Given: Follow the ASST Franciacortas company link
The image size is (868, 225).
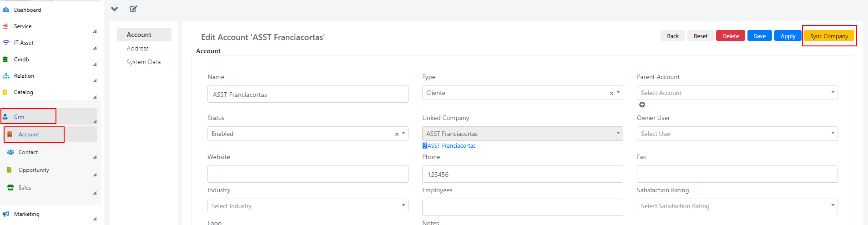Looking at the screenshot, I should [x=451, y=146].
